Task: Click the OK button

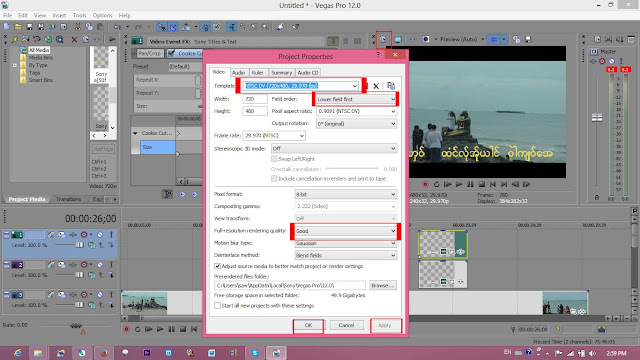Action: [308, 325]
